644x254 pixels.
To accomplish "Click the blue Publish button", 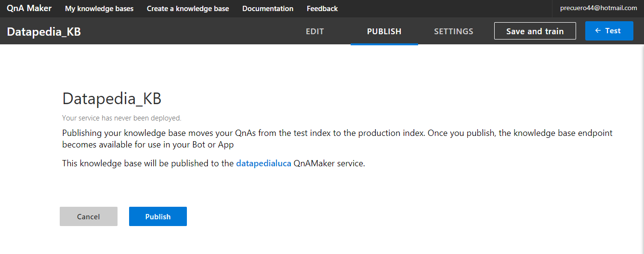I will pyautogui.click(x=158, y=216).
